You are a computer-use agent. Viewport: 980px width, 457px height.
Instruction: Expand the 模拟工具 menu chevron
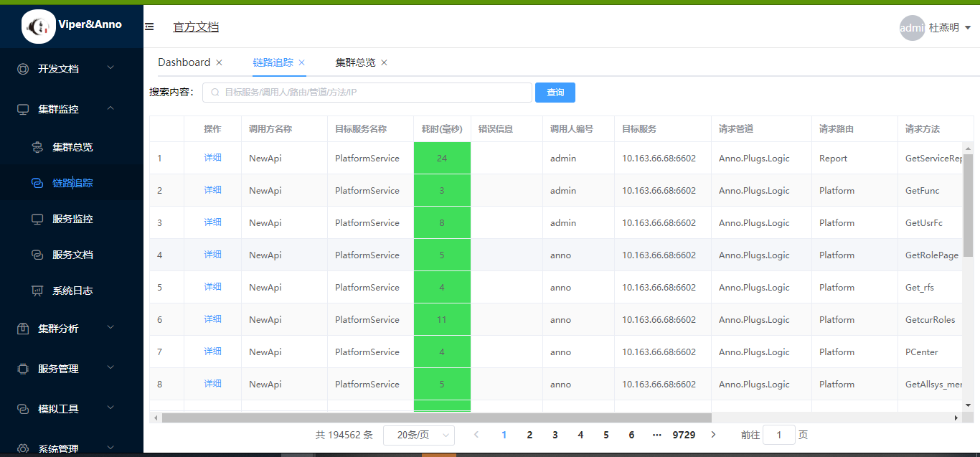110,408
